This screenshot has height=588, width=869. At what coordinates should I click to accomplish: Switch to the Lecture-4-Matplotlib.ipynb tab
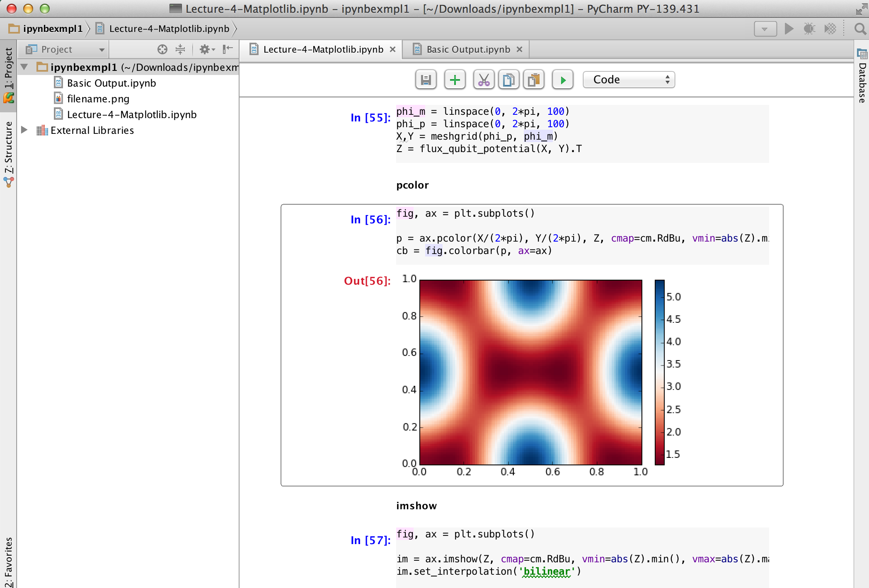323,49
